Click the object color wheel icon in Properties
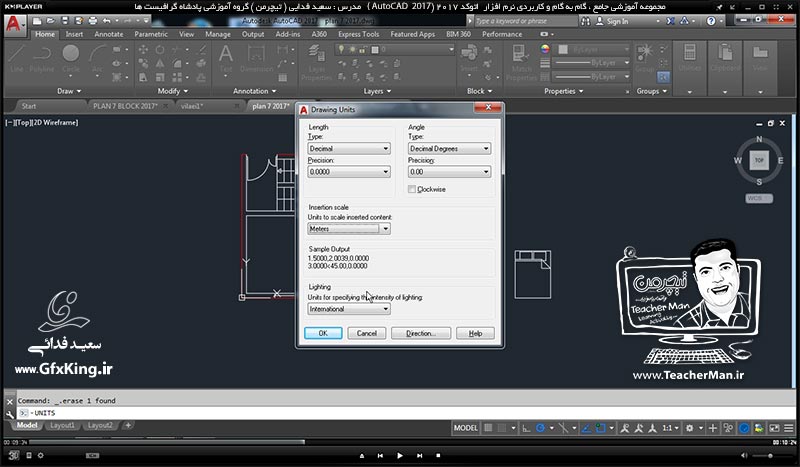Image resolution: width=800 pixels, height=467 pixels. (x=545, y=50)
